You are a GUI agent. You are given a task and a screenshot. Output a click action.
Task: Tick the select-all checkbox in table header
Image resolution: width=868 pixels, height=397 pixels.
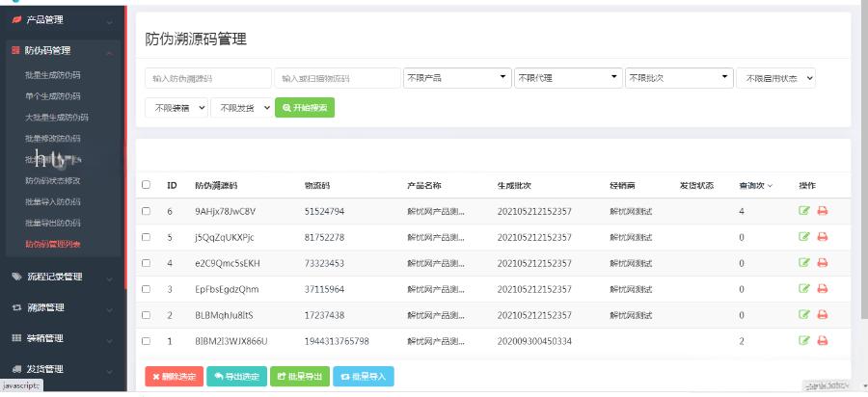[x=146, y=185]
